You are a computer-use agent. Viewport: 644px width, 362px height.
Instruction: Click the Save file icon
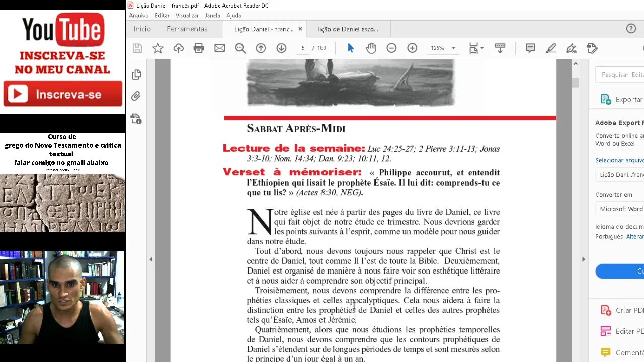click(137, 48)
